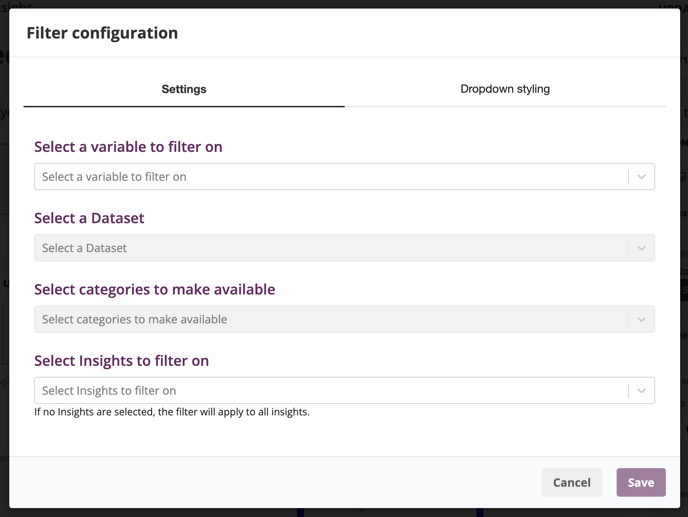Cancel the filter configuration

[572, 482]
